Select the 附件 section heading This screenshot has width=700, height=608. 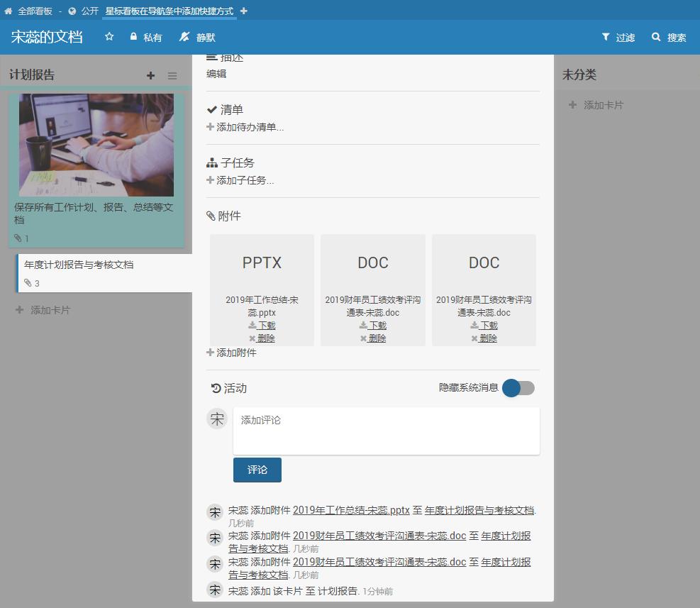223,216
